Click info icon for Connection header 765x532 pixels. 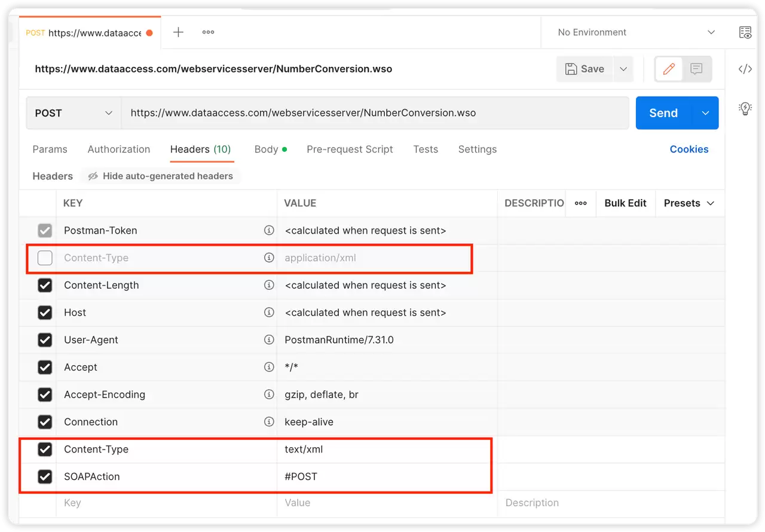(x=269, y=421)
